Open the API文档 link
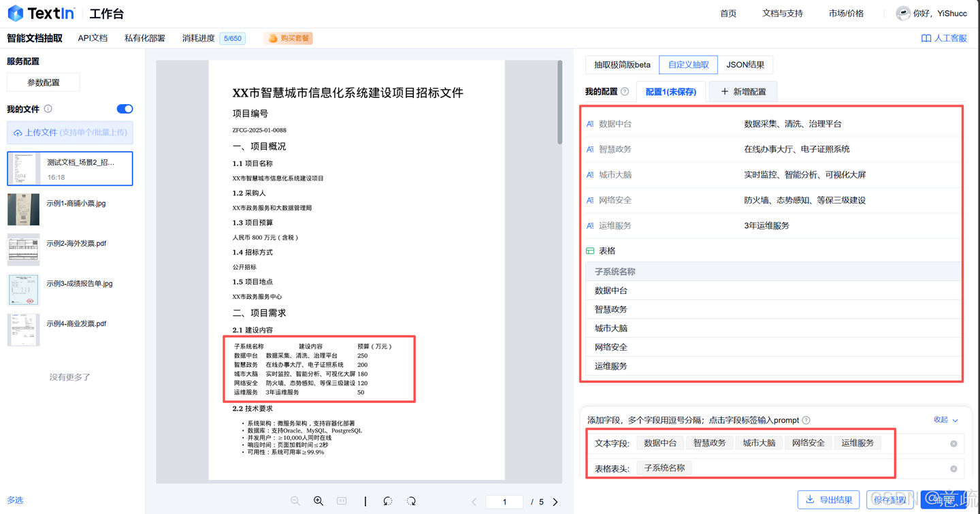Screen dimensions: 980x514 [93, 38]
